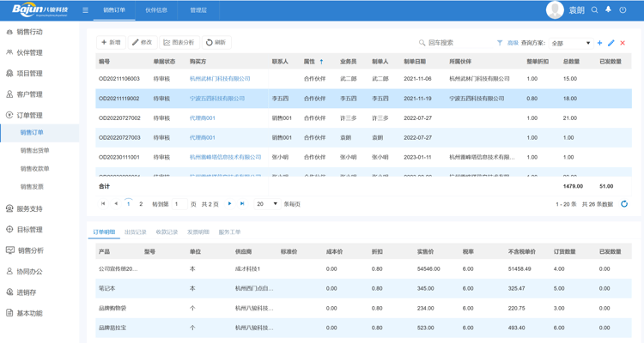Sort by the 属性 column header
Image resolution: width=644 pixels, height=343 pixels.
(310, 62)
